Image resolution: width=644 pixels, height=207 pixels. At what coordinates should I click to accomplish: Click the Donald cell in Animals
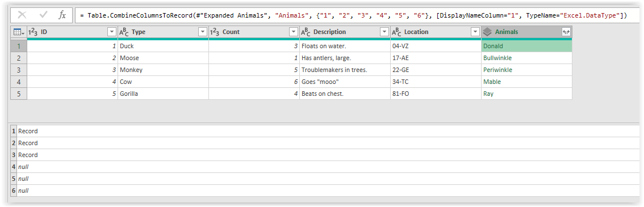pyautogui.click(x=526, y=47)
